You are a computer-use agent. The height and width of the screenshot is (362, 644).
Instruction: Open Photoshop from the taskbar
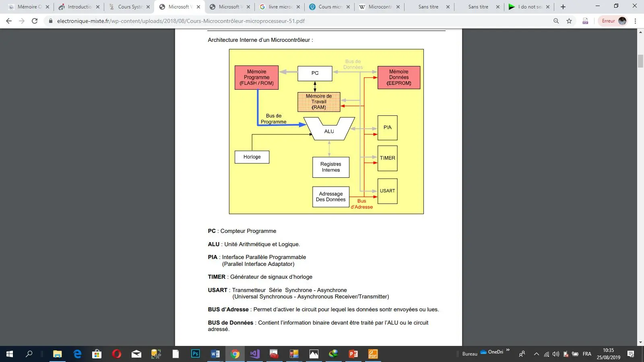tap(195, 354)
